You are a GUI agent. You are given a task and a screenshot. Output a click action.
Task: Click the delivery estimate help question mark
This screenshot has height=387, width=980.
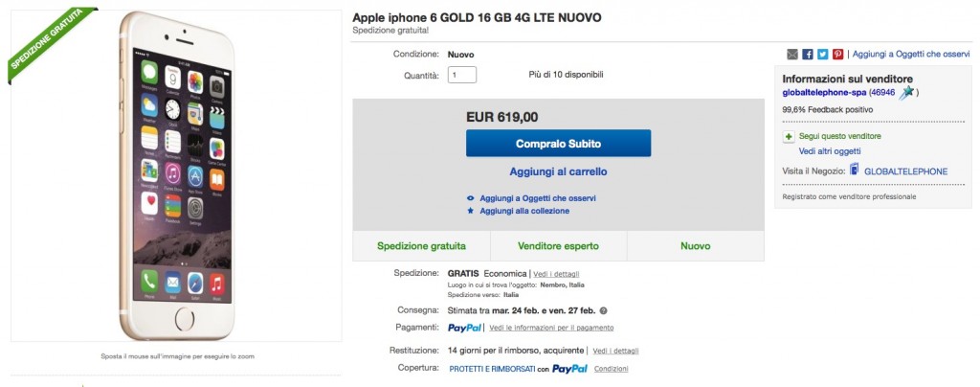point(603,310)
